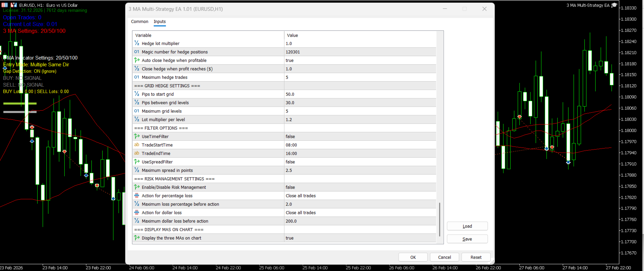Edit Maximum loss percentage value 2.0

360,204
